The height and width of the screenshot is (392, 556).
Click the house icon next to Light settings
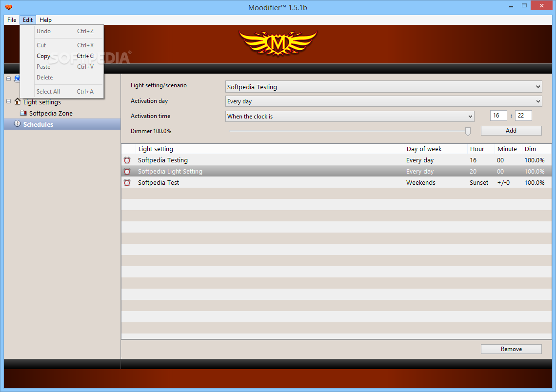click(x=18, y=102)
